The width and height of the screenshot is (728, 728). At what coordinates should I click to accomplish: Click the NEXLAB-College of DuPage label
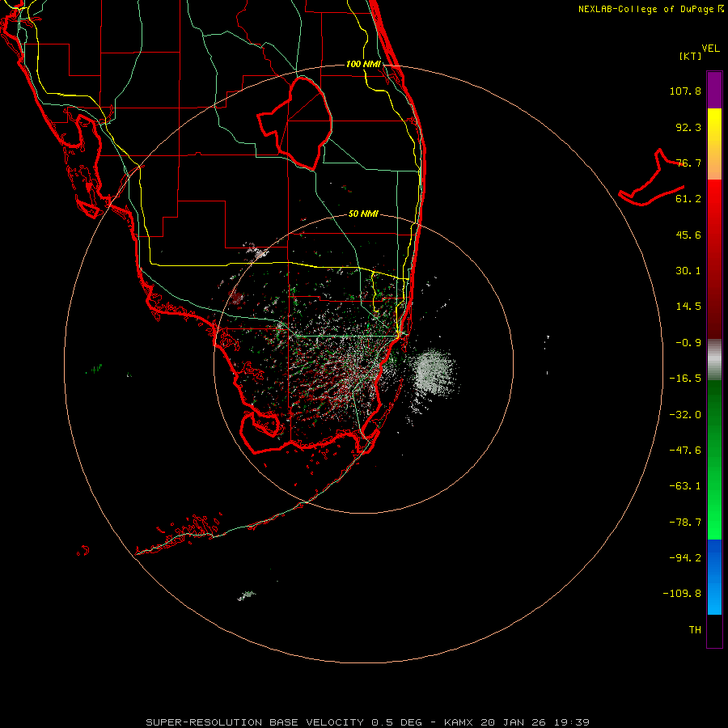(x=651, y=9)
